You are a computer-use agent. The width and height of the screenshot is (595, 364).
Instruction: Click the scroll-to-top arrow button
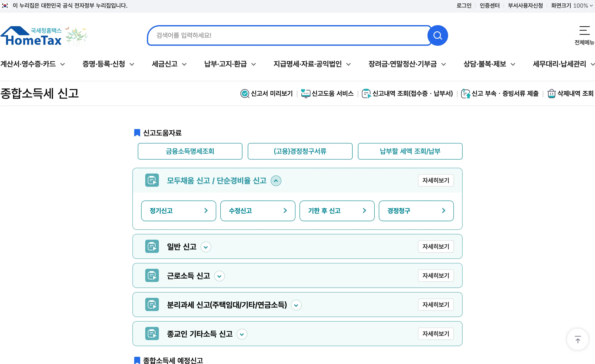point(577,339)
